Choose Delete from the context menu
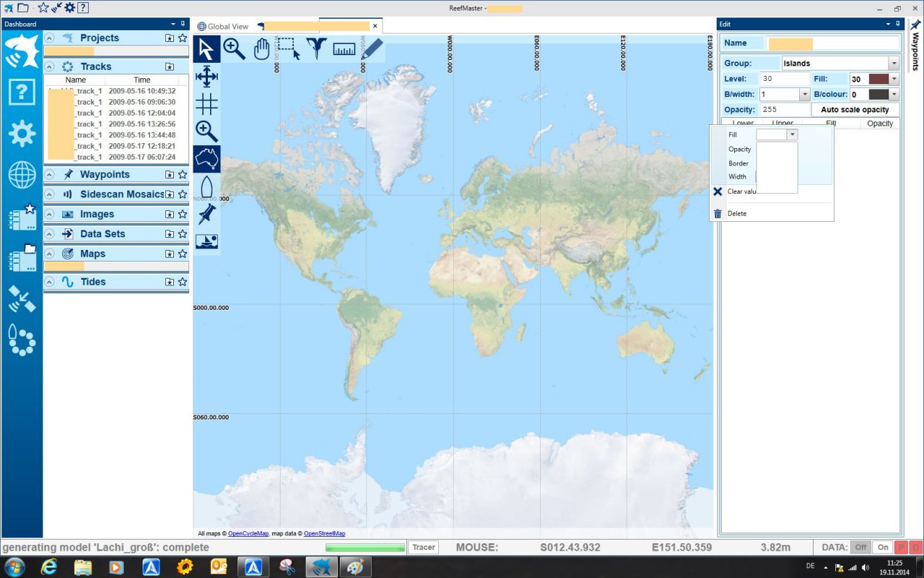 pyautogui.click(x=736, y=214)
